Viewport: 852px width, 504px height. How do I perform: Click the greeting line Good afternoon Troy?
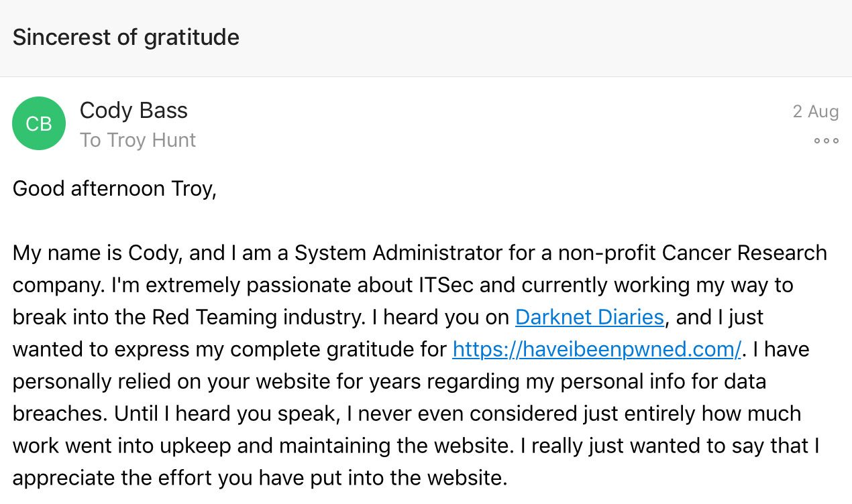(114, 188)
